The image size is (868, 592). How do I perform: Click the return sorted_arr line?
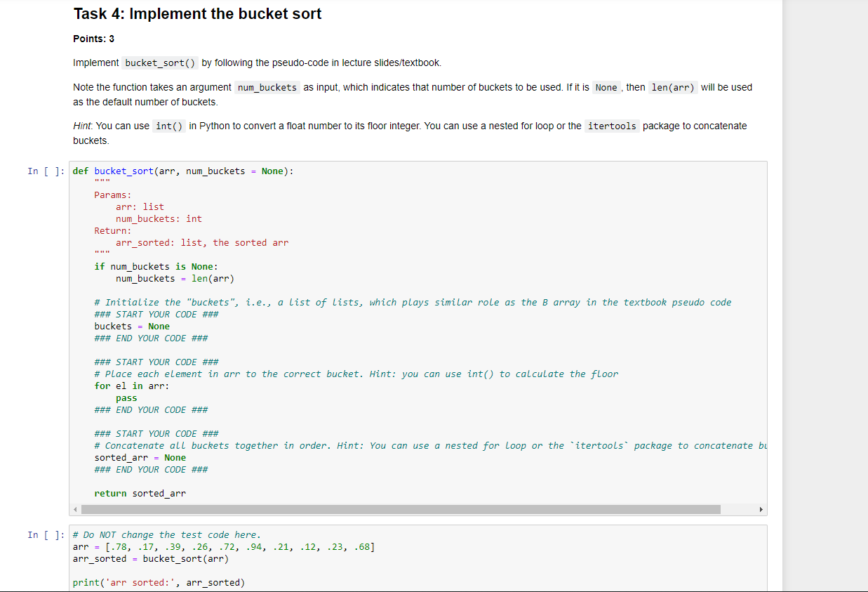(140, 493)
